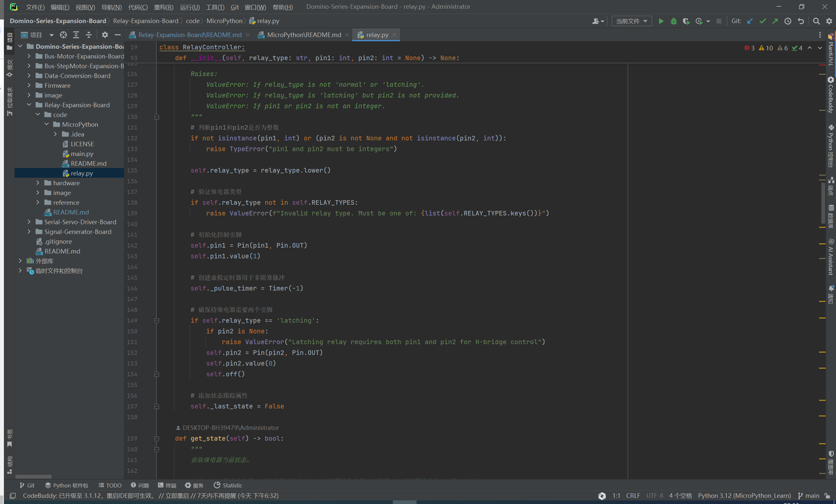This screenshot has height=504, width=836.
Task: Start debugging with the green bug icon
Action: (x=673, y=21)
